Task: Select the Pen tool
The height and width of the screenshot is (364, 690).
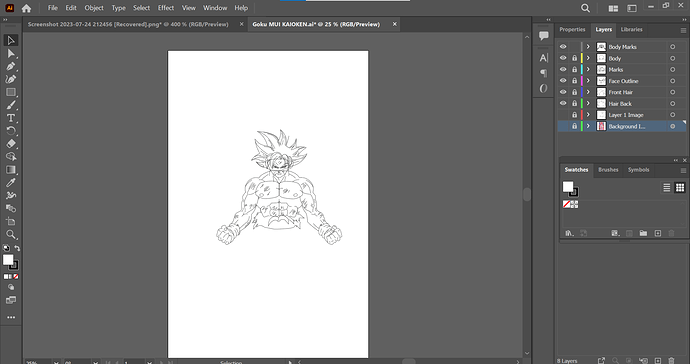Action: (x=11, y=66)
